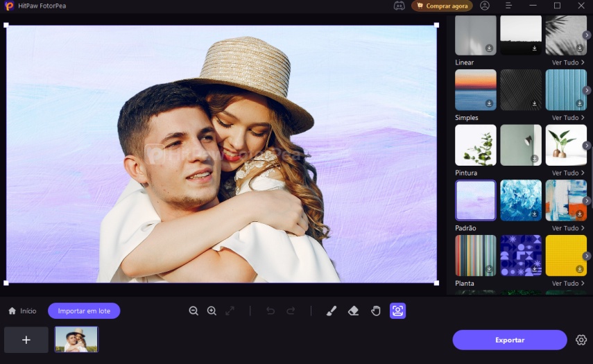Choose the yellow Padrão background swatch
The height and width of the screenshot is (364, 593).
(566, 255)
